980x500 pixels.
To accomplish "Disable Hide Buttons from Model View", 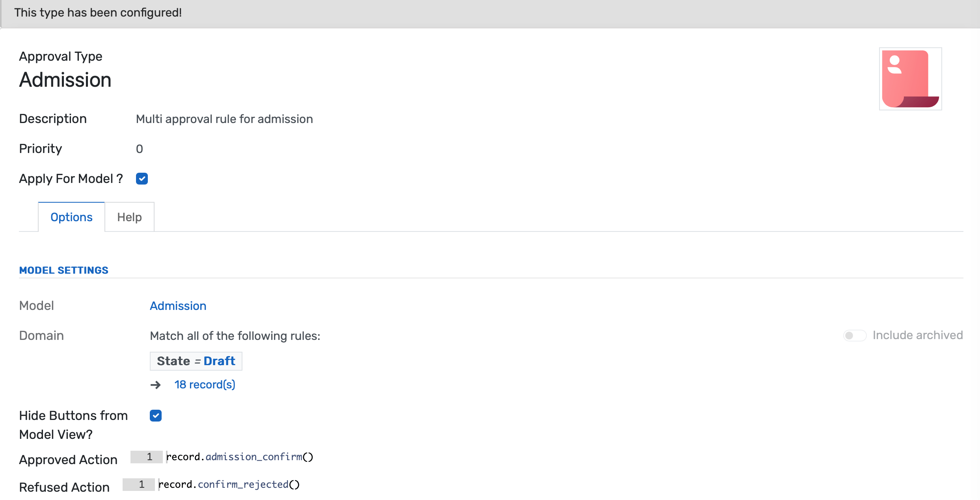I will point(156,416).
